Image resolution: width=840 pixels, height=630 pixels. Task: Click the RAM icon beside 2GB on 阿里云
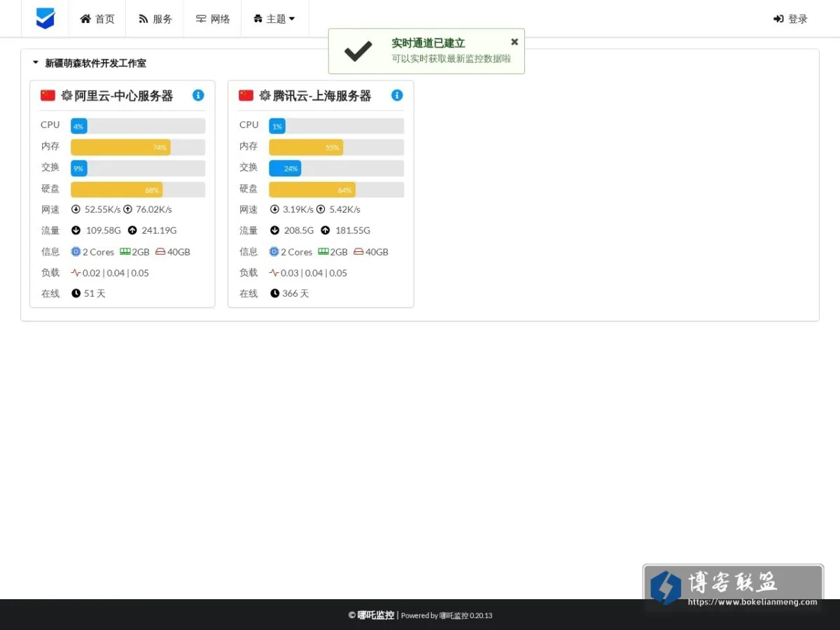click(125, 251)
